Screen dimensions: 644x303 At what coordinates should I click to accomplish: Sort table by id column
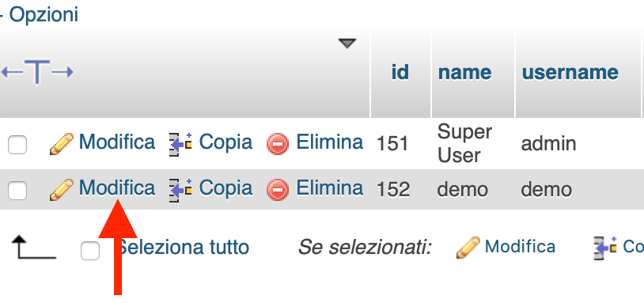(400, 72)
